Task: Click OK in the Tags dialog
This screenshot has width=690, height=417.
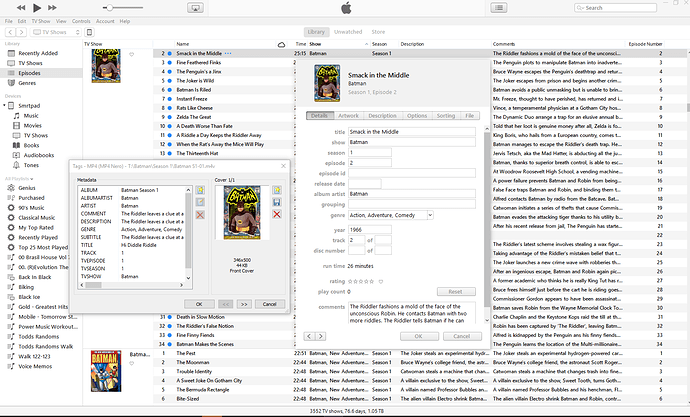Action: 199,304
